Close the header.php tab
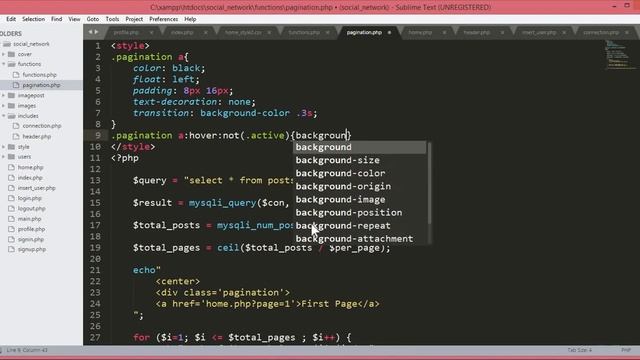The image size is (640, 360). pos(502,33)
